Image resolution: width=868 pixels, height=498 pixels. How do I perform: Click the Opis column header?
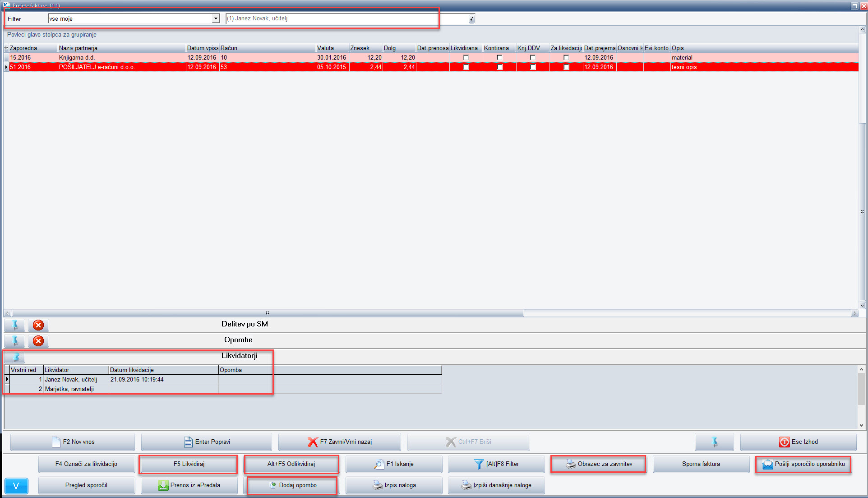click(764, 48)
